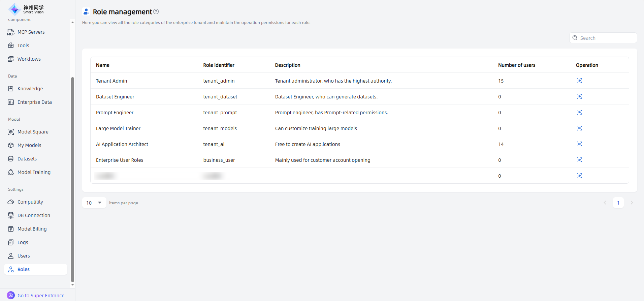Click the help icon beside Role management
This screenshot has width=644, height=301.
[156, 11]
